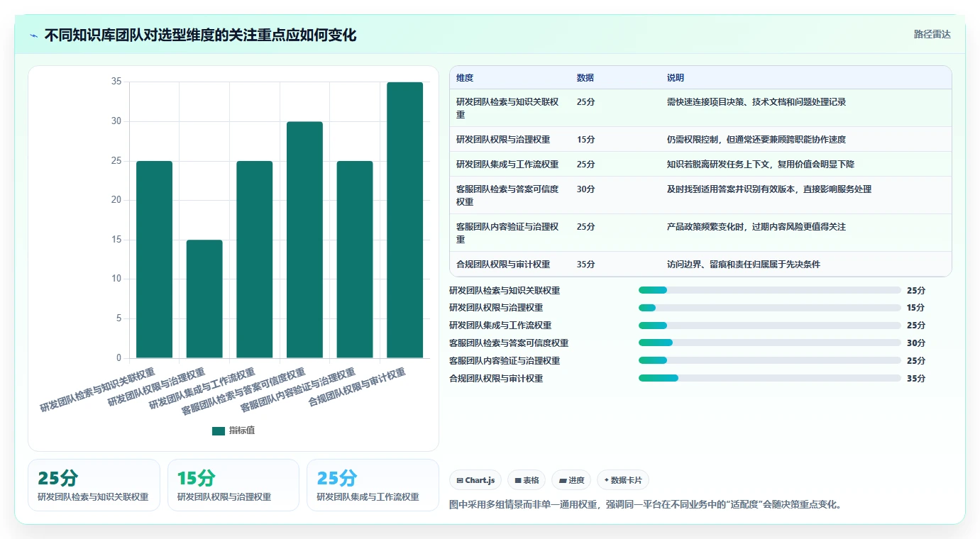Click the 研发团队集成与工作流权重 chart bar
Image resolution: width=980 pixels, height=539 pixels.
[x=255, y=260]
